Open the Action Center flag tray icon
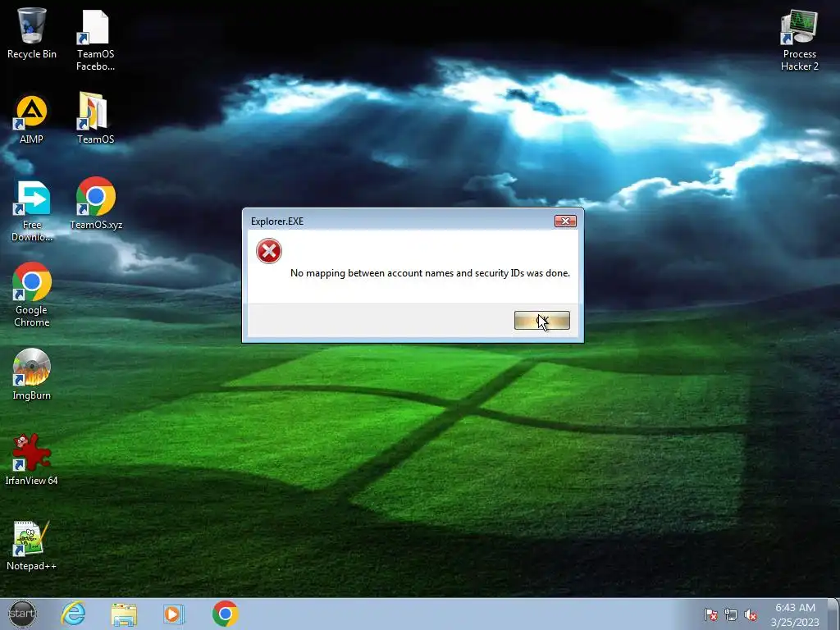The height and width of the screenshot is (630, 840). pyautogui.click(x=711, y=614)
